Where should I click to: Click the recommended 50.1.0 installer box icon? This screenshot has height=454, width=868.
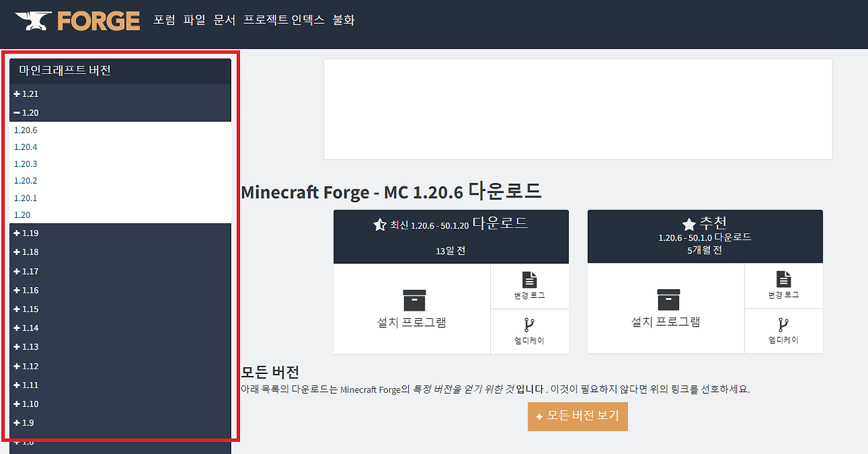click(x=668, y=300)
